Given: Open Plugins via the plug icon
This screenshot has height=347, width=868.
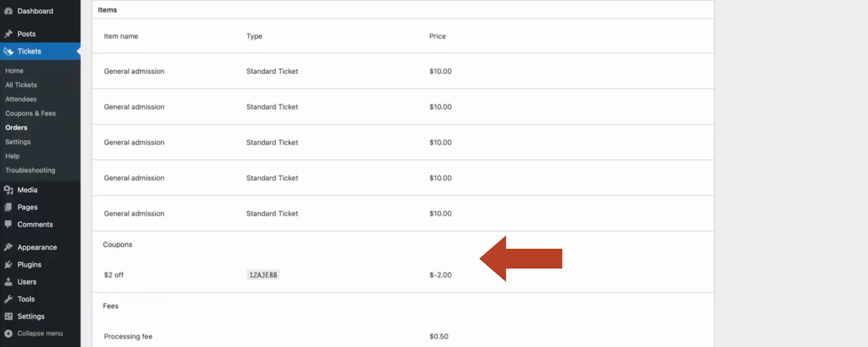Looking at the screenshot, I should [x=9, y=264].
